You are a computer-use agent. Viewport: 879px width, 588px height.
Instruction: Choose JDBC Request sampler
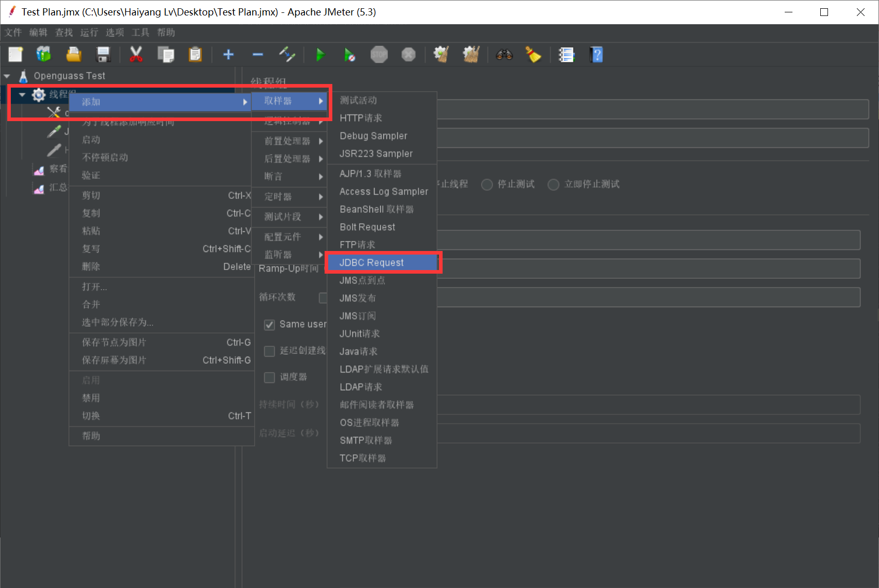click(382, 262)
